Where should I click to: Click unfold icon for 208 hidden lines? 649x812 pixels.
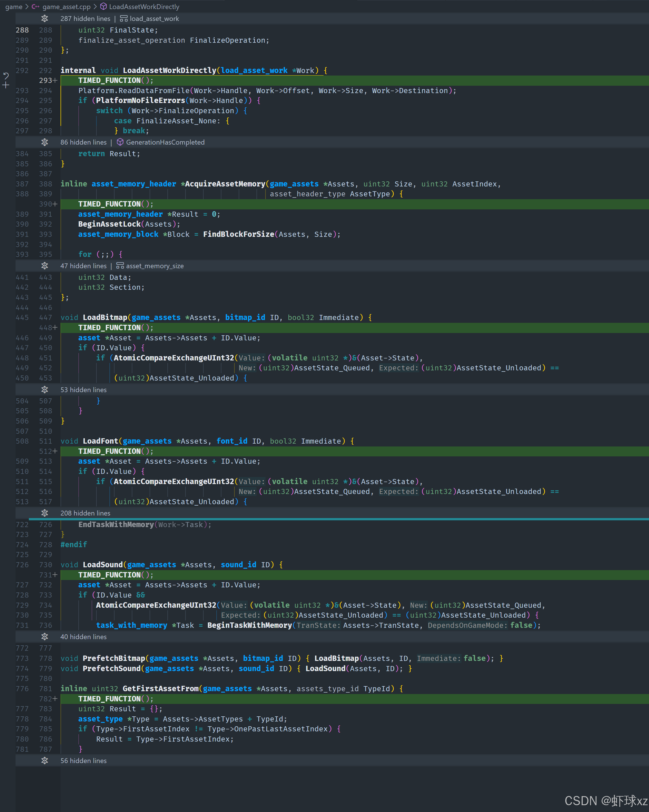pos(44,513)
